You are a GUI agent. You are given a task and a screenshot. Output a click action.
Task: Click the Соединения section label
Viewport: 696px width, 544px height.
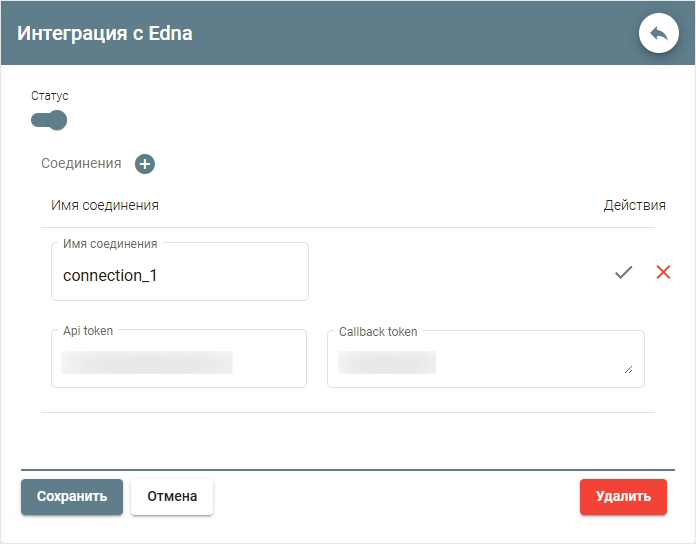click(x=81, y=163)
